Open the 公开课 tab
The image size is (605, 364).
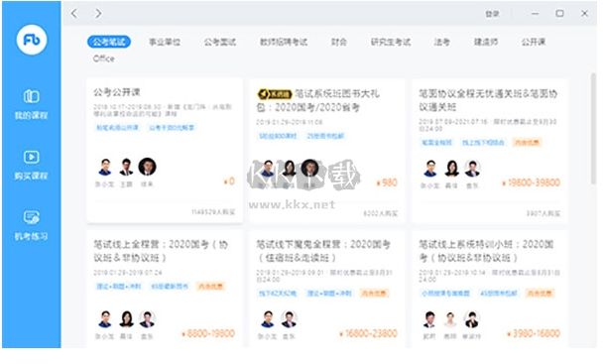pyautogui.click(x=534, y=42)
